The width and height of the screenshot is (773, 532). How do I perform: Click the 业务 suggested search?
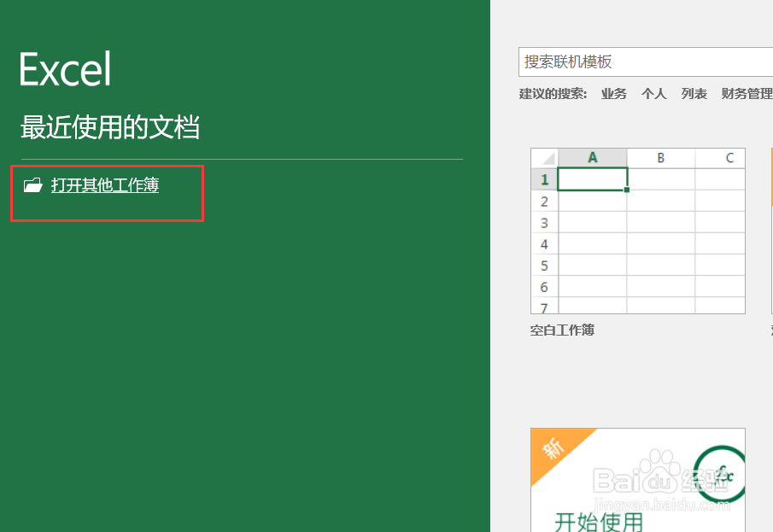coord(613,93)
